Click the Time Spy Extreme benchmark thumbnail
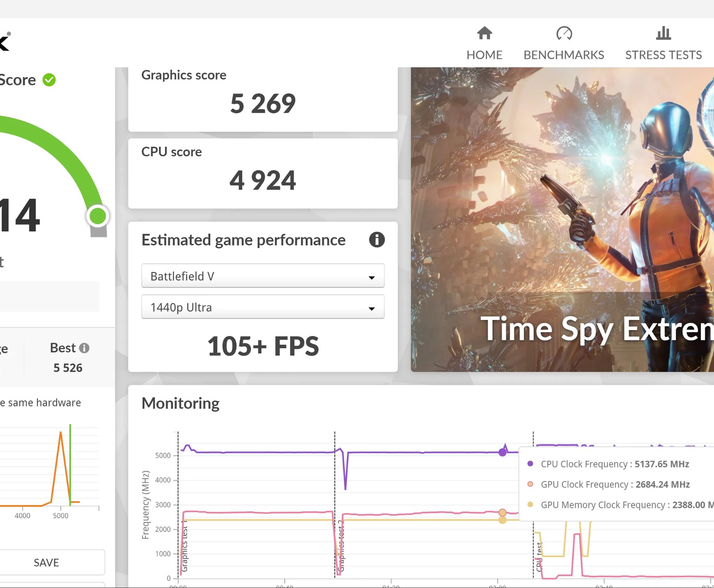The width and height of the screenshot is (714, 588). point(562,220)
